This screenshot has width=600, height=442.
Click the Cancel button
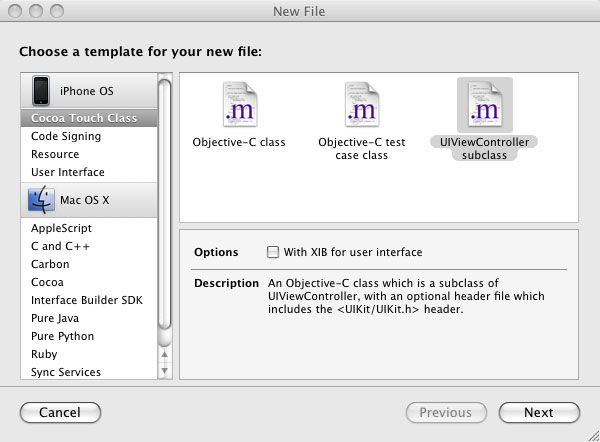(60, 413)
